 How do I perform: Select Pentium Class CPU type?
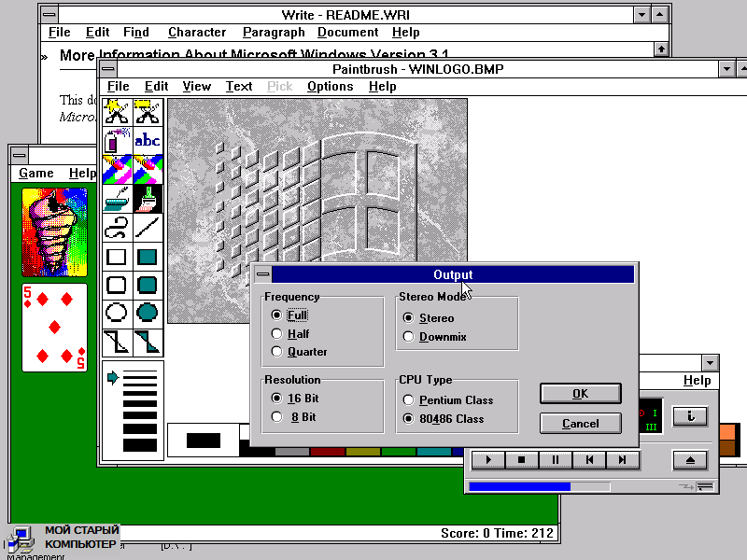click(407, 400)
